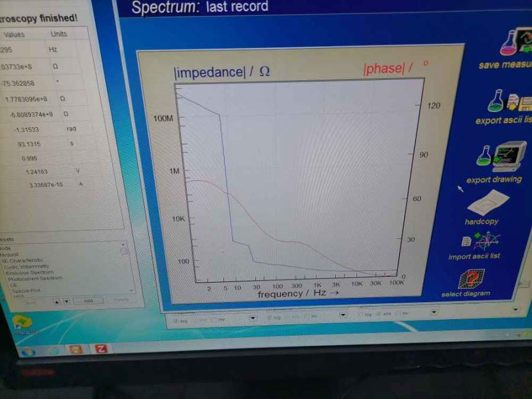
Task: Click the hardcopy paper icon
Action: tap(488, 203)
